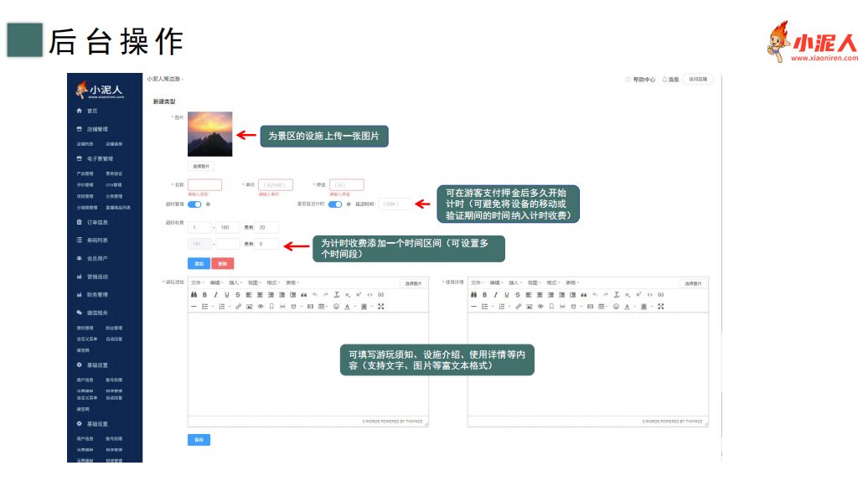868x481 pixels.
Task: Click Italic in the 游玩须知 editor
Action: (216, 295)
